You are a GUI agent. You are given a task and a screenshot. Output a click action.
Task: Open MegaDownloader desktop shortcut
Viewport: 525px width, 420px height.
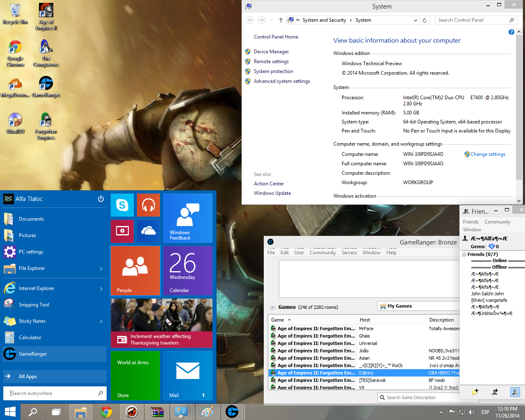[x=15, y=87]
